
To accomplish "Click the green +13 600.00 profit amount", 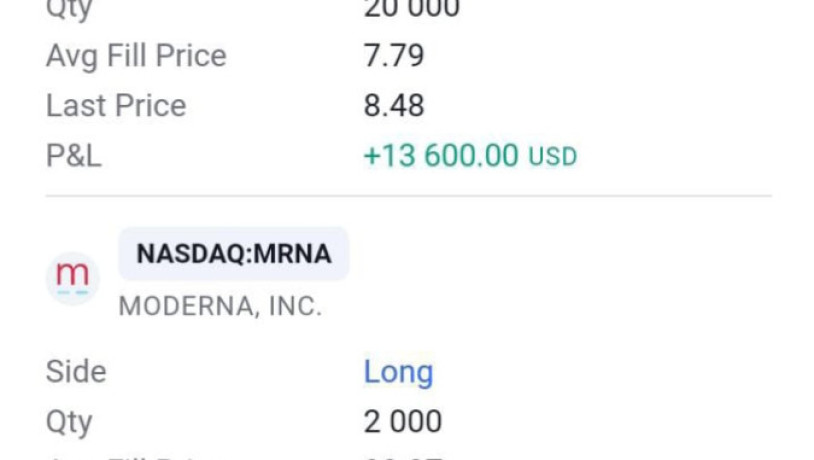I will (441, 156).
